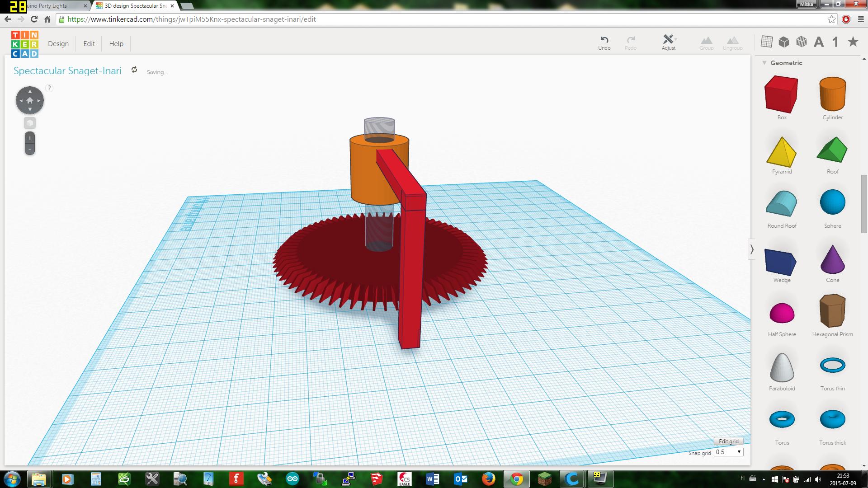
Task: Click the Tinkercad logo
Action: click(25, 44)
